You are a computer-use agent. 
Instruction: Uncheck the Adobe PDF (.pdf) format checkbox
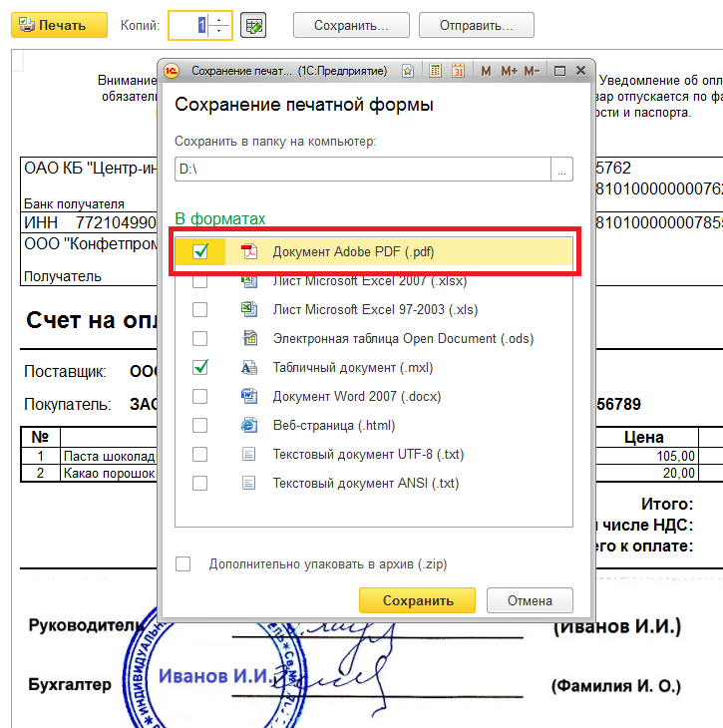pyautogui.click(x=200, y=252)
